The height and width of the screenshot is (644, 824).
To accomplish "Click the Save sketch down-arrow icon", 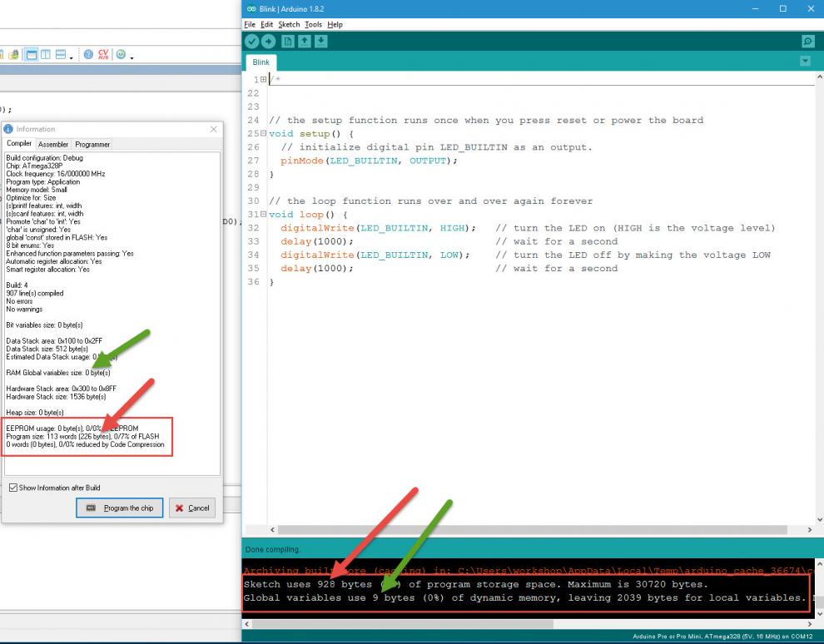I will point(321,42).
